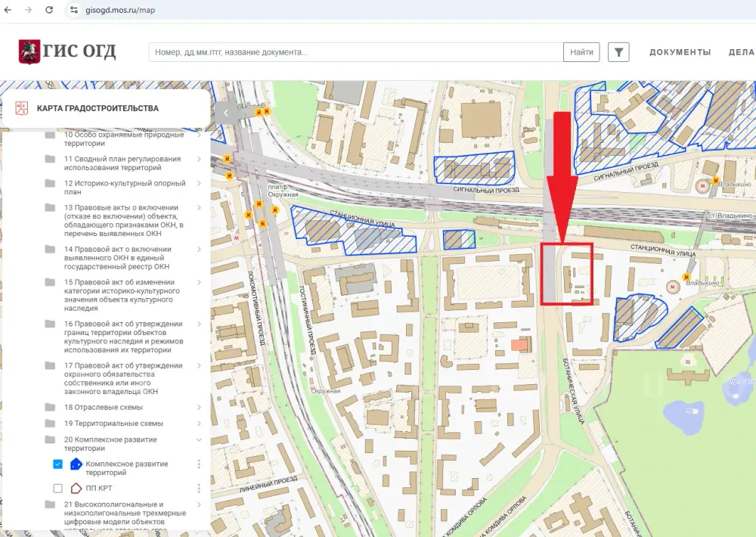Viewport: 756px width, 537px height.
Task: Open the ДЕЛА menu
Action: (742, 52)
